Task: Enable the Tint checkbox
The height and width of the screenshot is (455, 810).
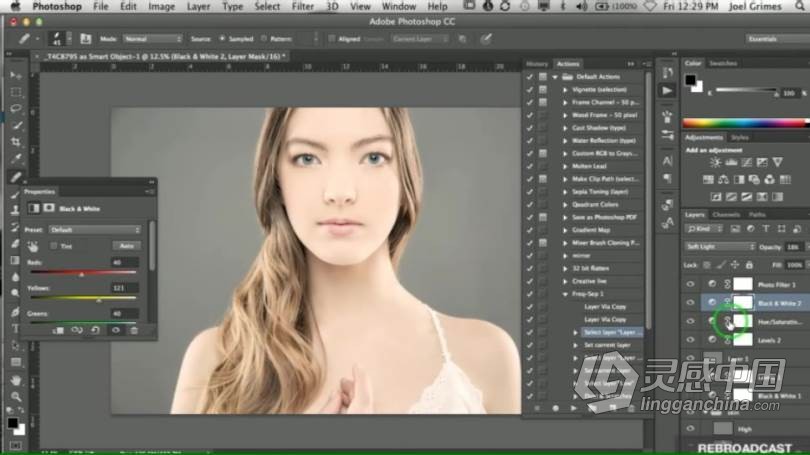Action: pos(54,246)
